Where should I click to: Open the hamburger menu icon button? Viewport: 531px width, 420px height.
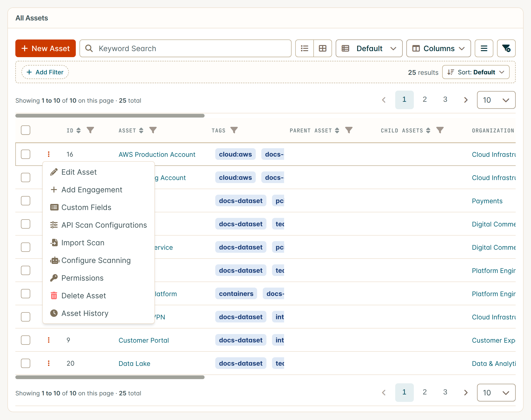tap(484, 49)
